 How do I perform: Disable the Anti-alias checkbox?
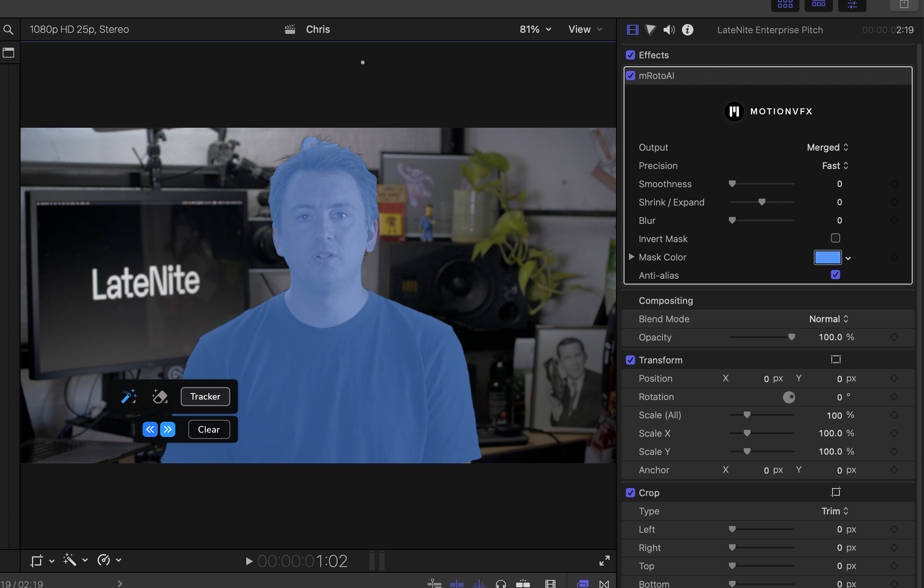pos(835,275)
